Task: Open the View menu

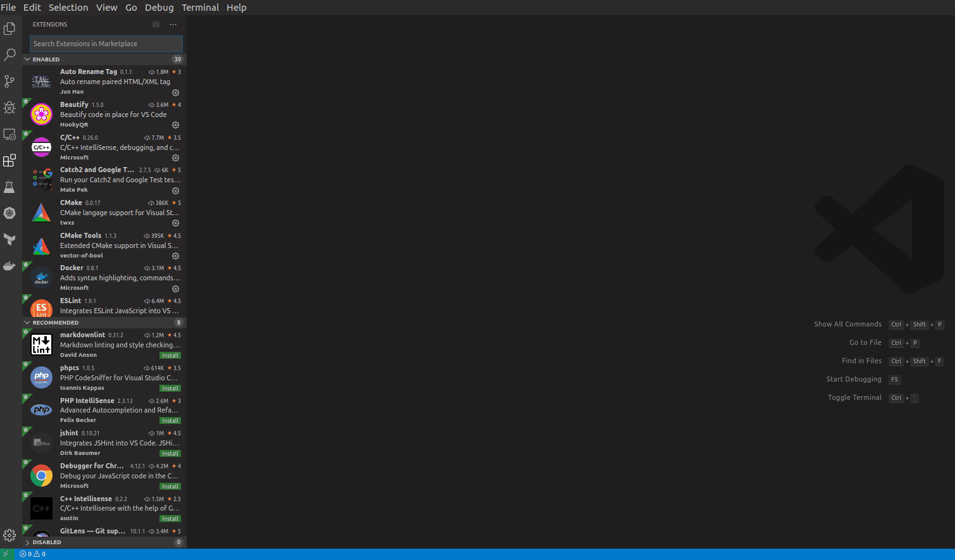Action: click(x=107, y=8)
